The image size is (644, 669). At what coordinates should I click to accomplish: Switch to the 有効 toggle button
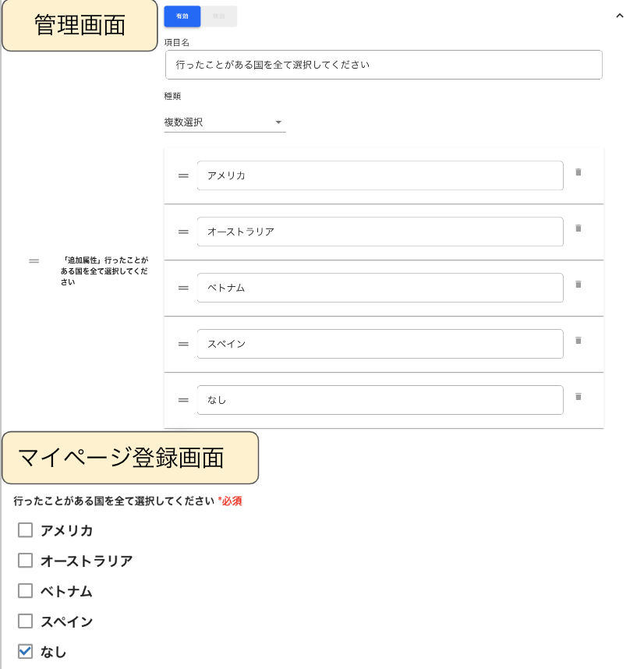pos(182,16)
